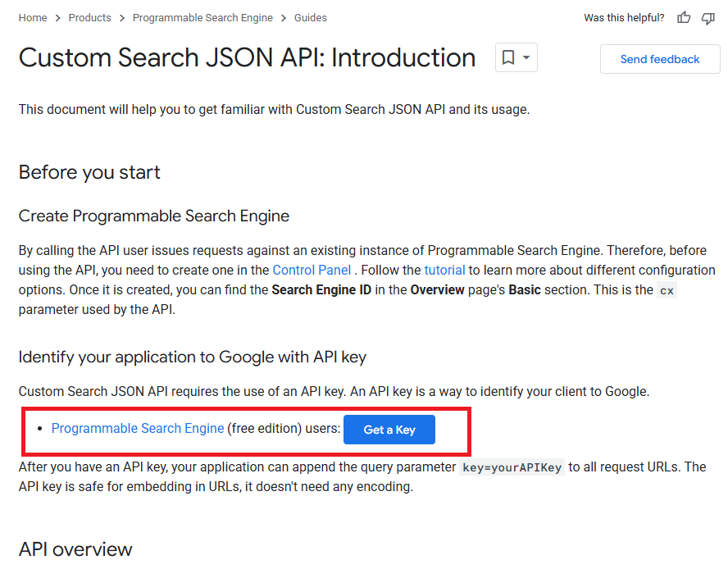Open Programmable Search Engine breadcrumb
The width and height of the screenshot is (728, 569).
pyautogui.click(x=202, y=18)
